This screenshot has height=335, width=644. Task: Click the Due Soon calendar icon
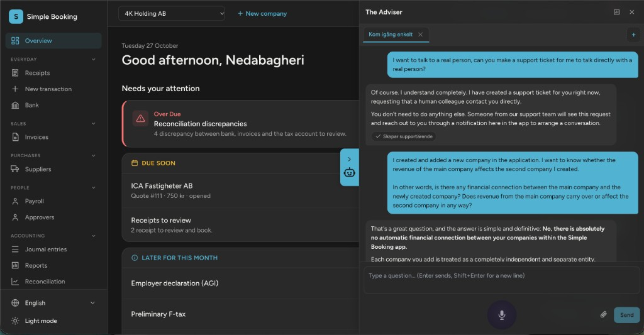tap(135, 163)
